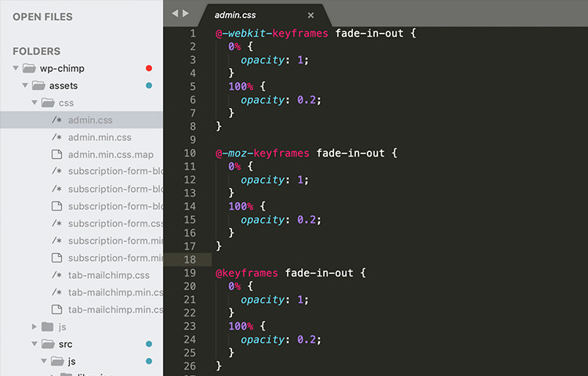
Task: Open admin.min.css from the sidebar
Action: [x=100, y=137]
